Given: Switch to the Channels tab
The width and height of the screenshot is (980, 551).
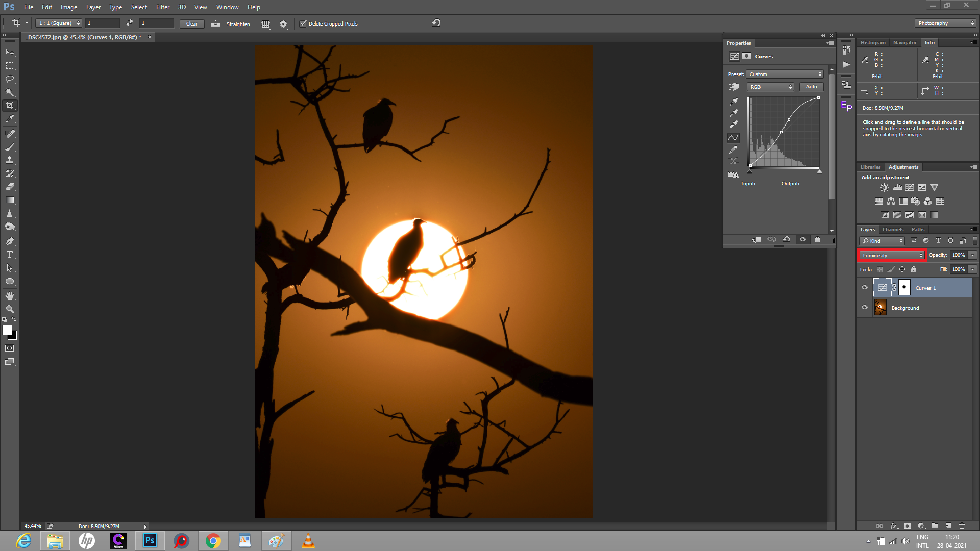Looking at the screenshot, I should click(x=893, y=230).
